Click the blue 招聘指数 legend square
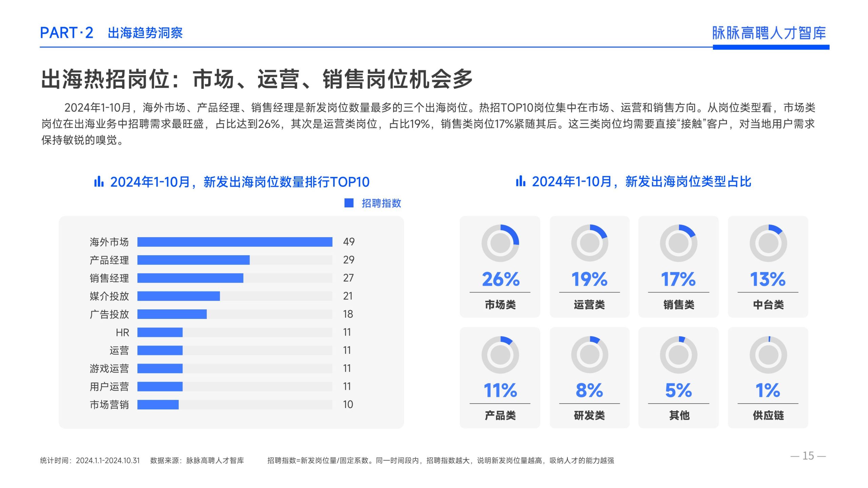868x488 pixels. tap(349, 203)
